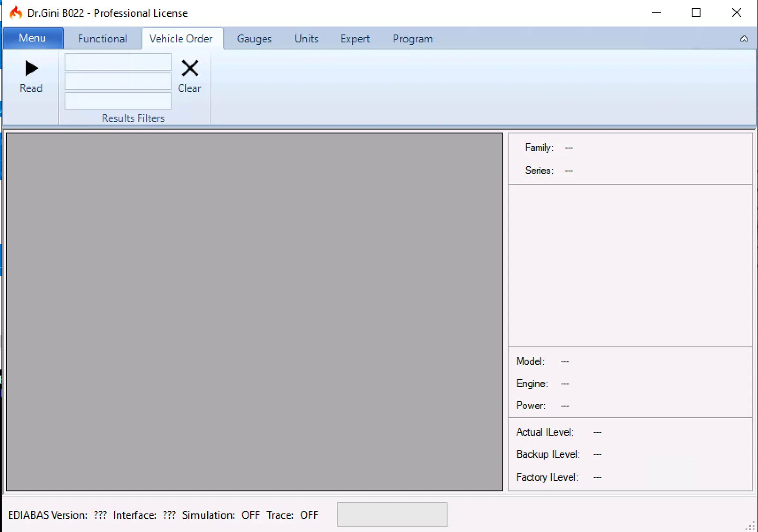Collapse the ribbon with the chevron arrow
This screenshot has height=532, width=758.
tap(744, 39)
